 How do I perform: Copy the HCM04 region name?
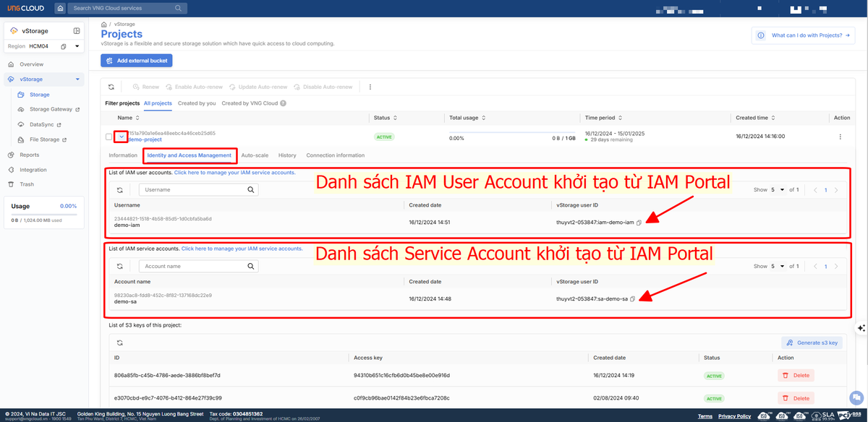click(64, 46)
